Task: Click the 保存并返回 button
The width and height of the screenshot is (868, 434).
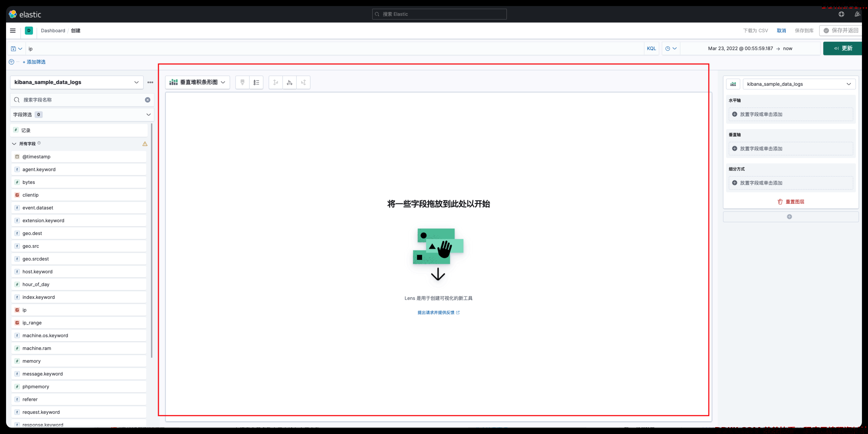Action: (x=841, y=31)
